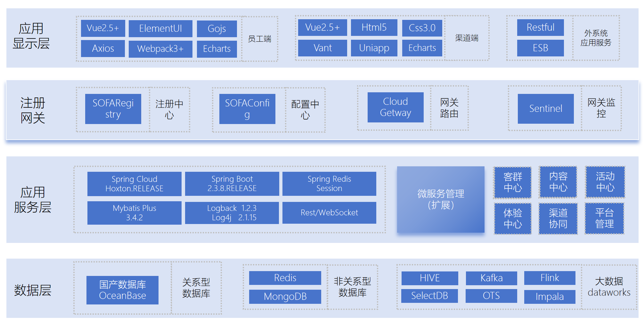Select the 网关监控 label
This screenshot has height=324, width=644.
point(601,108)
